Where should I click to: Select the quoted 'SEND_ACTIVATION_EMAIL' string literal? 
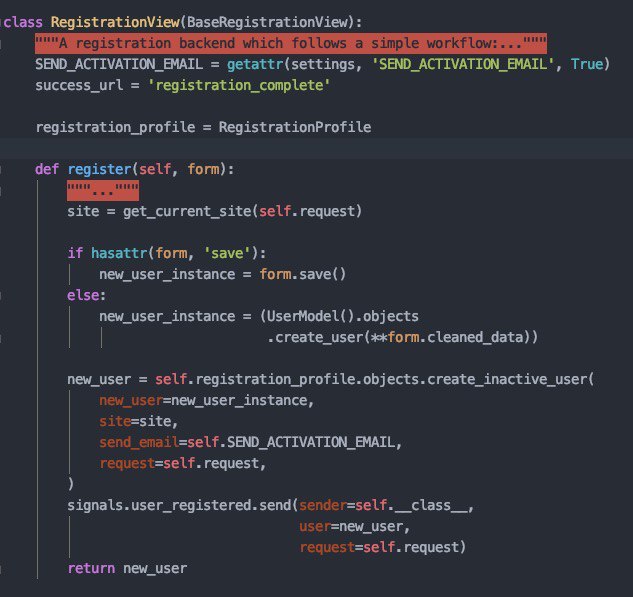[x=463, y=64]
